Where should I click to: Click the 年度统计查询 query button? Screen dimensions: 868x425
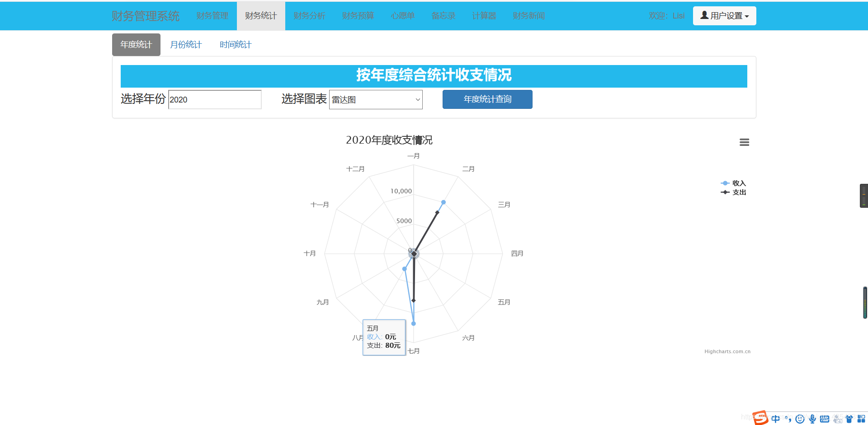tap(487, 99)
